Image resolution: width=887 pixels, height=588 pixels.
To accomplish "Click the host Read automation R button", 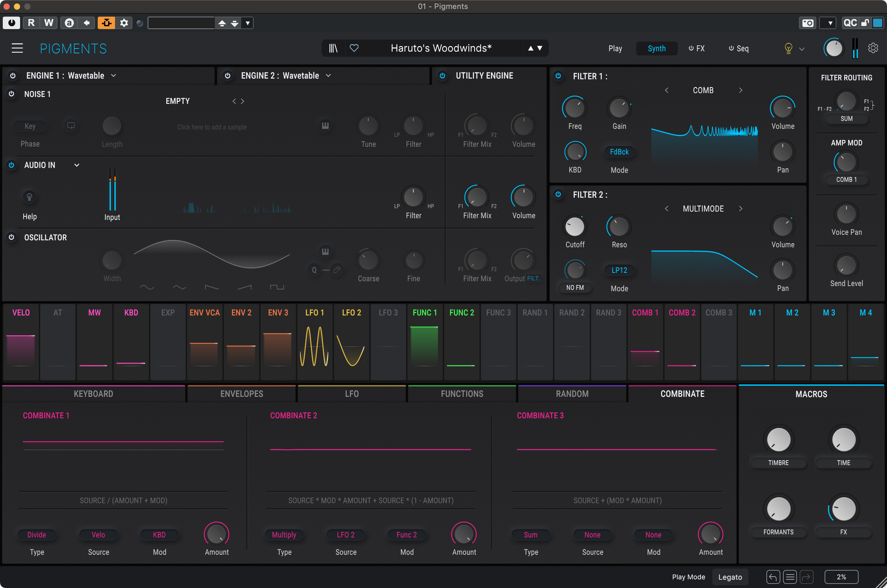I will pos(31,23).
